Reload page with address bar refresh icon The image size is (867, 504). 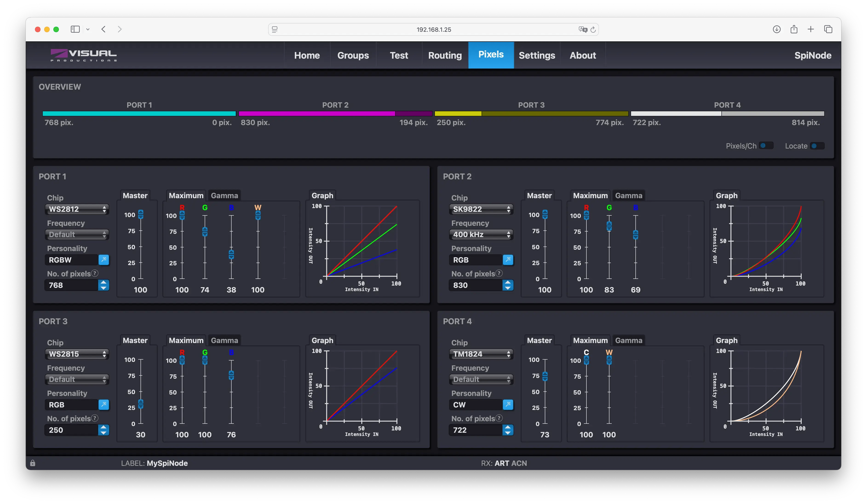[x=593, y=30]
